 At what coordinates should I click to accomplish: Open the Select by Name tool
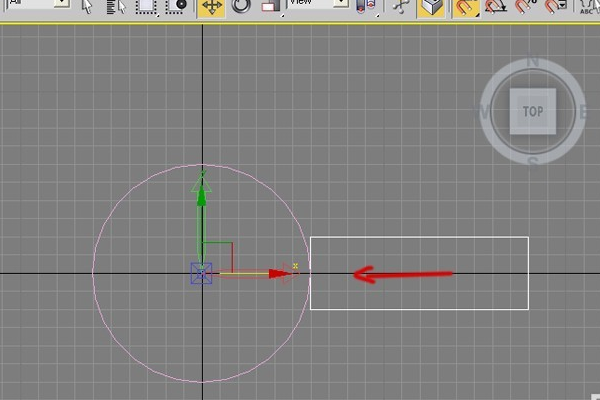coord(116,6)
